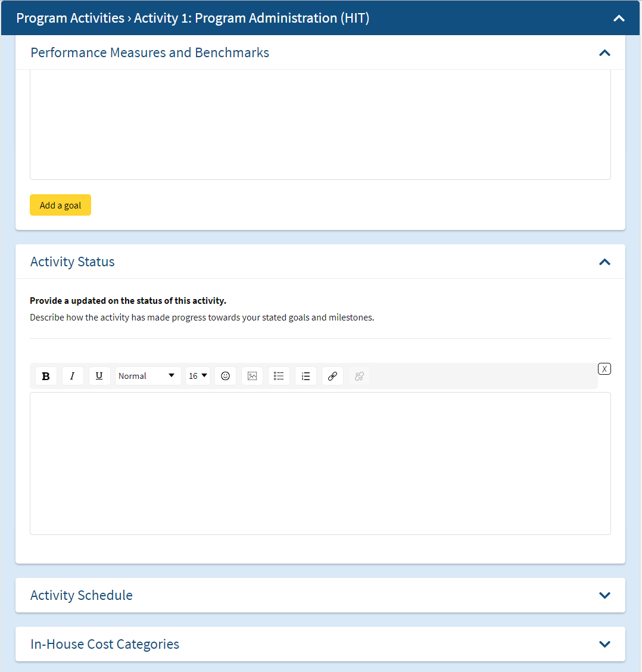Toggle underline formatting in the editor
642x672 pixels.
[99, 375]
